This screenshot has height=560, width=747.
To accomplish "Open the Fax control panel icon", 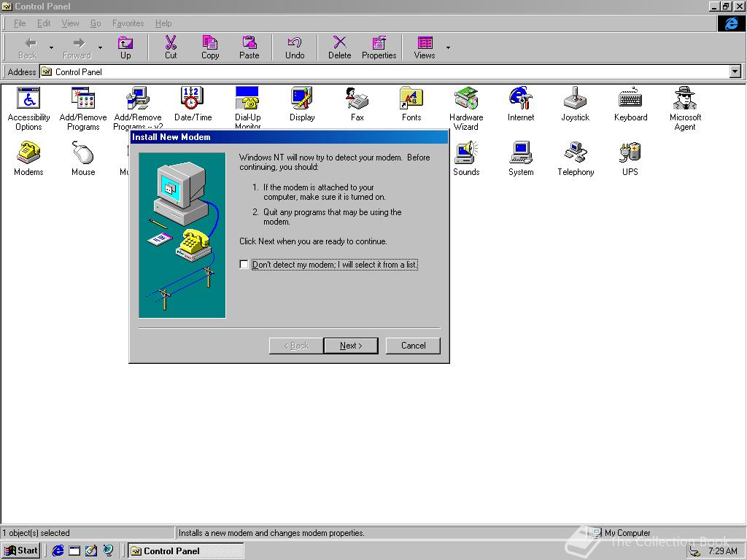I will [357, 104].
